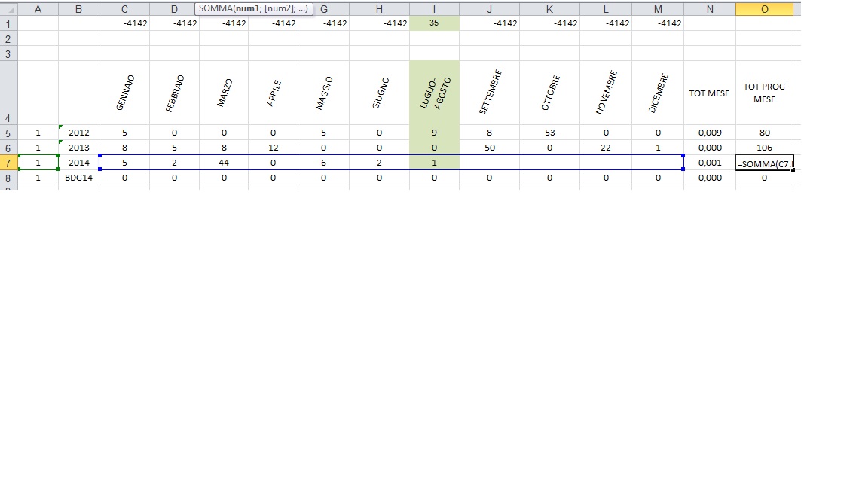The width and height of the screenshot is (868, 488).
Task: Click the cell showing total 106
Action: tap(764, 148)
